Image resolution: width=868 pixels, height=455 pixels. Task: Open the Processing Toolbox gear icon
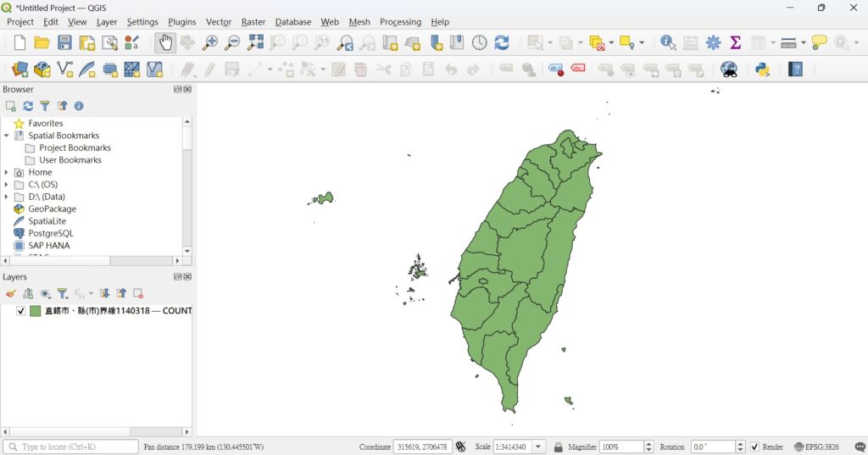tap(713, 42)
